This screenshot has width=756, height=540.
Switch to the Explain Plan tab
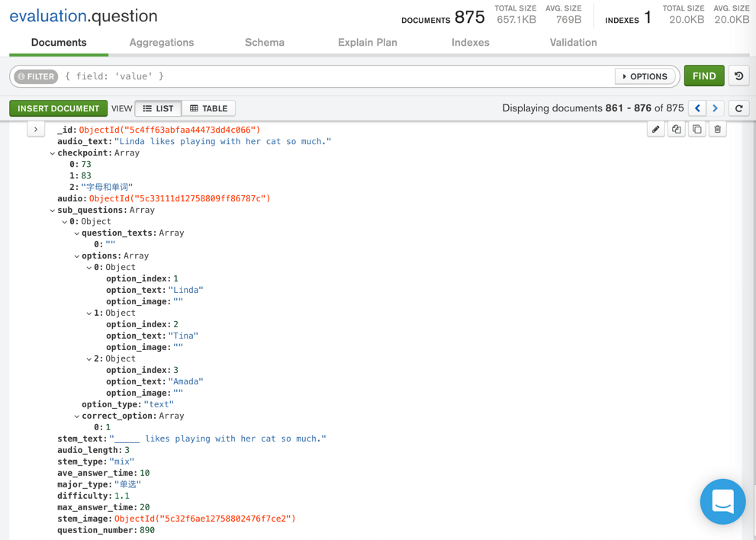(368, 43)
